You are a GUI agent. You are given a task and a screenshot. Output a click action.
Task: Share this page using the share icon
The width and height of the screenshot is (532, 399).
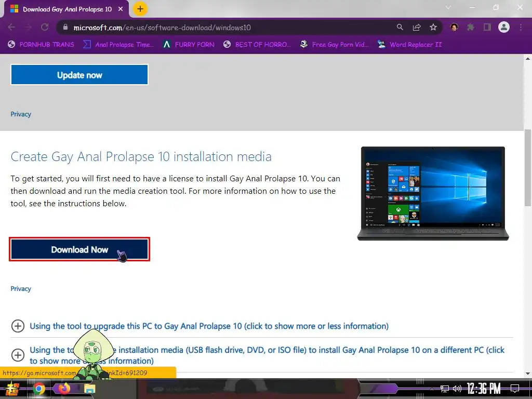(x=417, y=28)
